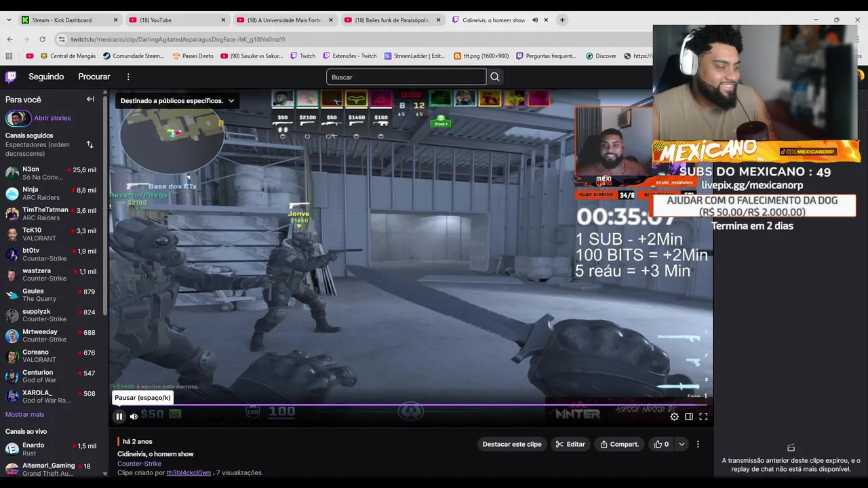Close the (18) YouTube tab
The image size is (868, 488).
pos(222,20)
